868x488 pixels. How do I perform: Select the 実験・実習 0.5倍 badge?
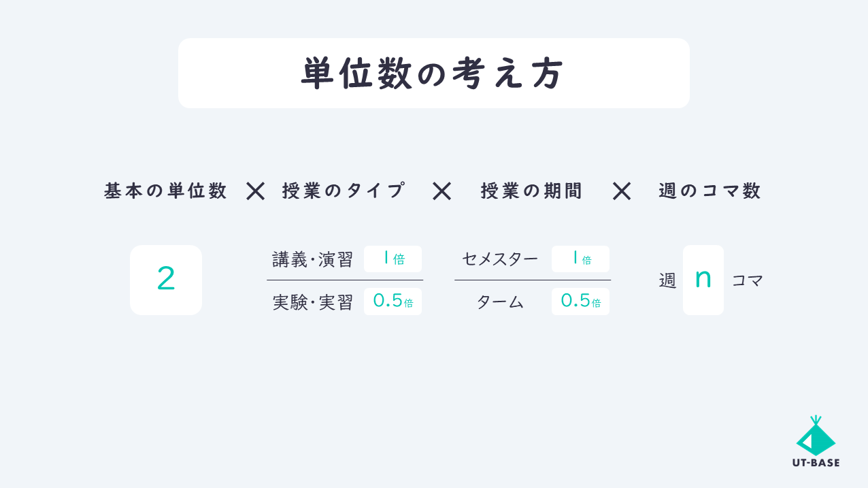point(393,302)
